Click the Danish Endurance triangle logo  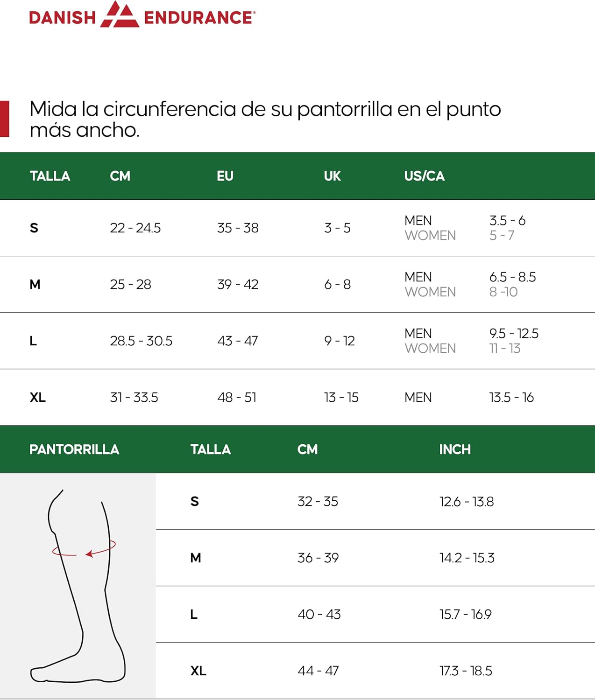point(120,14)
